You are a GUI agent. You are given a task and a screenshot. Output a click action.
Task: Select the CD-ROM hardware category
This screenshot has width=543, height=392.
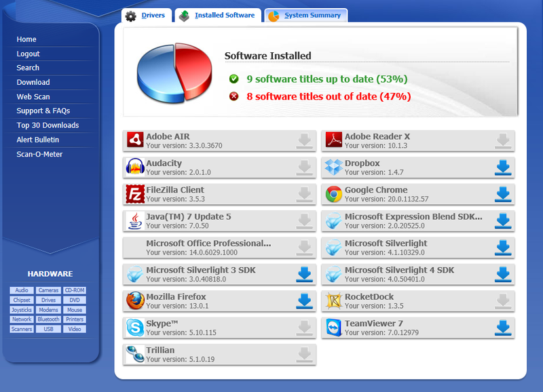click(x=75, y=290)
